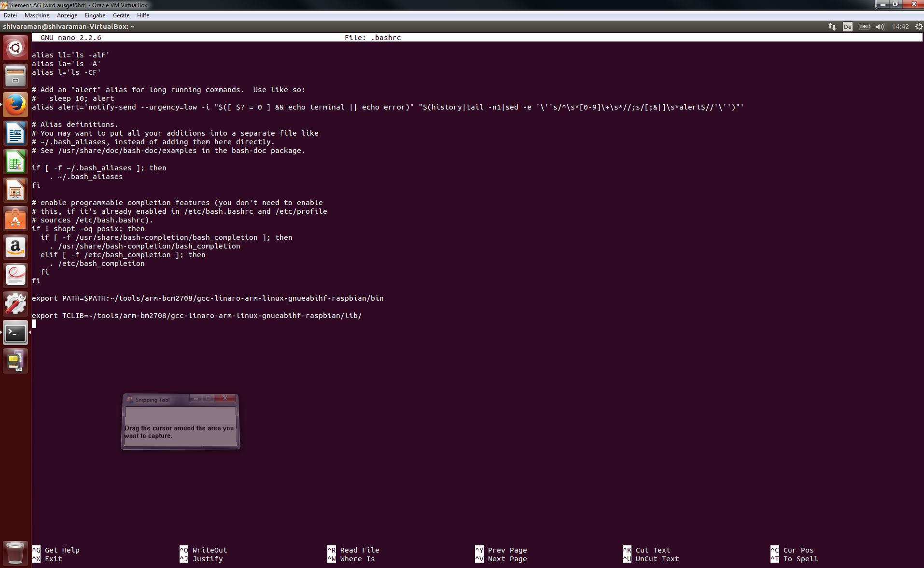Open the Files manager in launcher
Viewport: 924px width, 568px height.
click(x=15, y=76)
